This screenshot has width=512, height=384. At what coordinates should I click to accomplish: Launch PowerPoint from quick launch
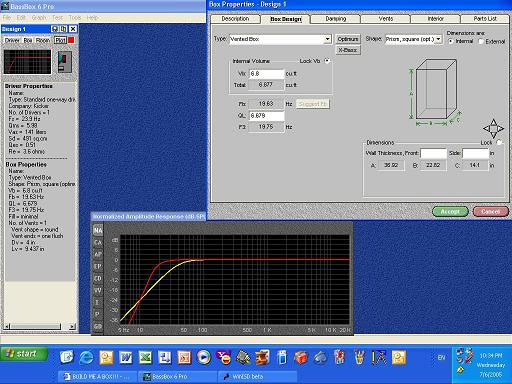[x=184, y=357]
